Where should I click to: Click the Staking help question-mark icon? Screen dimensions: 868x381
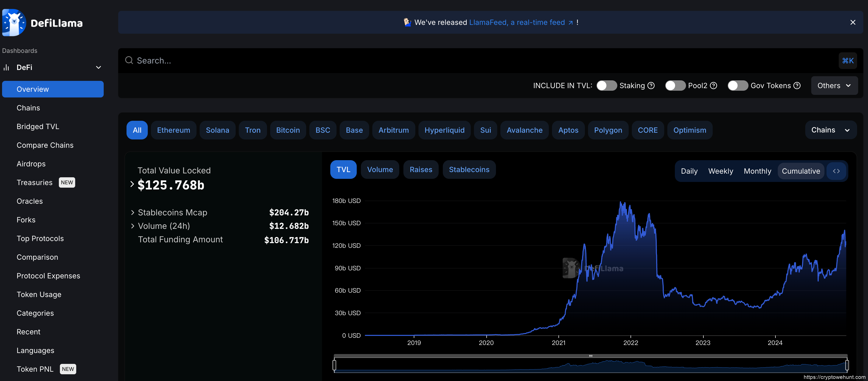click(651, 86)
